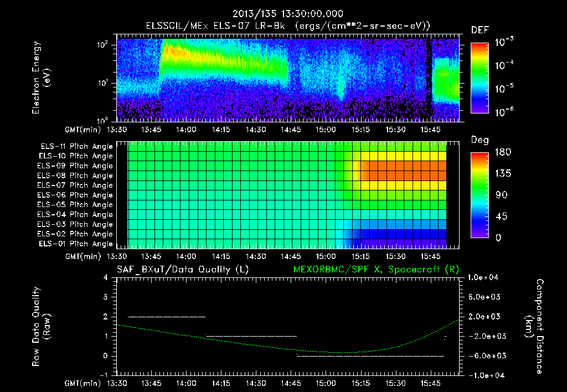Click the 1.0e+04 right axis value
567x392 pixels.
pos(483,277)
